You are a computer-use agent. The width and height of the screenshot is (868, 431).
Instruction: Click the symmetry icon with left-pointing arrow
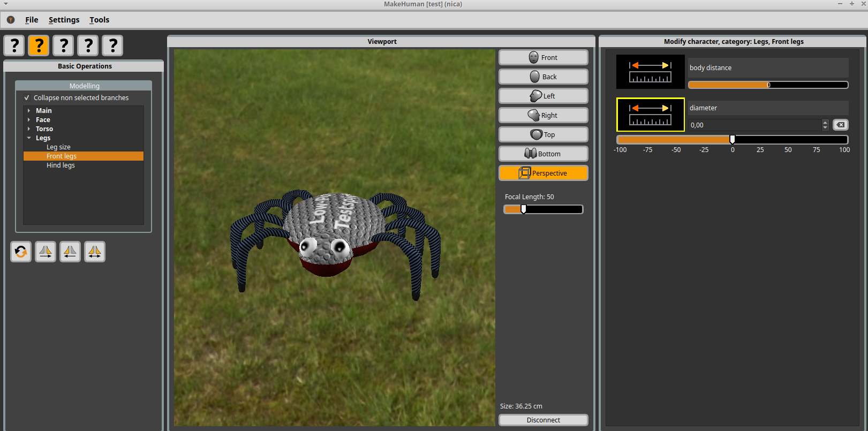pos(70,252)
